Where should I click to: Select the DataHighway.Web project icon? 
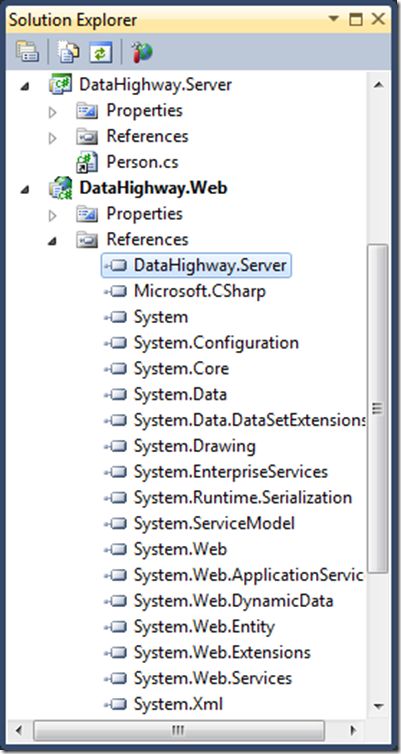(x=61, y=188)
